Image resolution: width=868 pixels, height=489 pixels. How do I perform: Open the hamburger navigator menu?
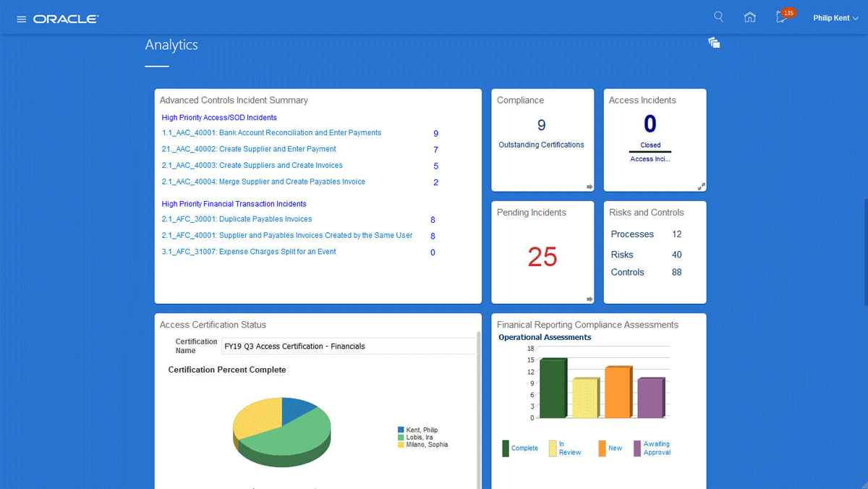21,19
